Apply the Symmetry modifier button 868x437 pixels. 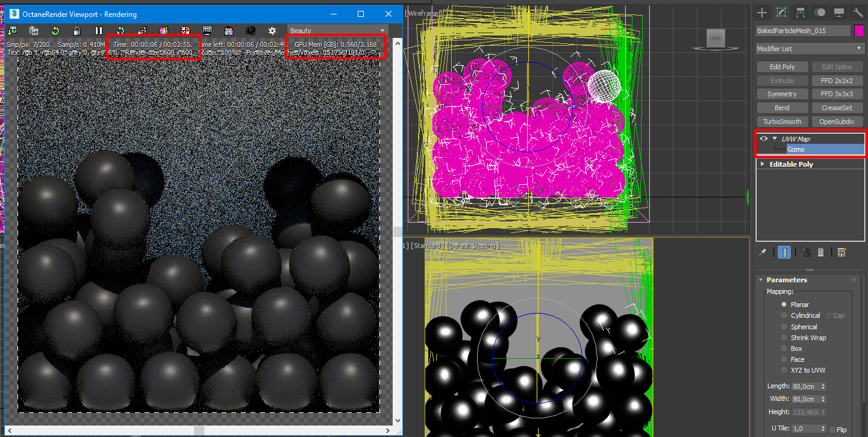click(x=782, y=94)
